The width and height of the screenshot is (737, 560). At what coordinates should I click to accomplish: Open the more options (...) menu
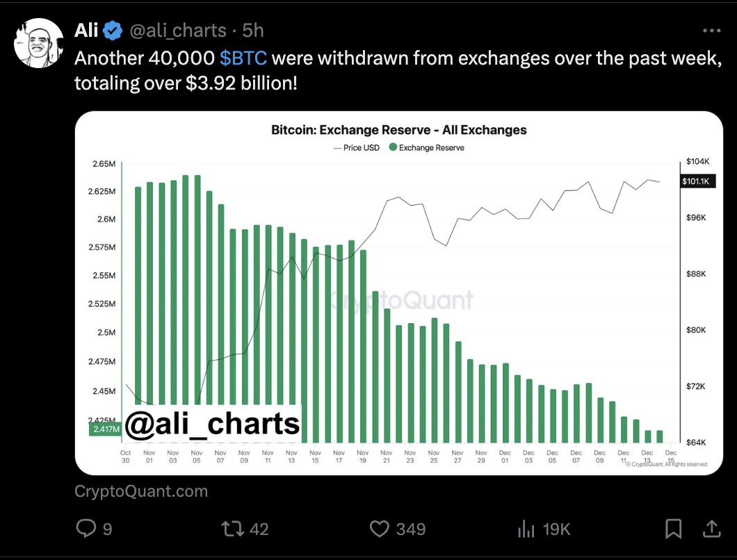(x=711, y=30)
